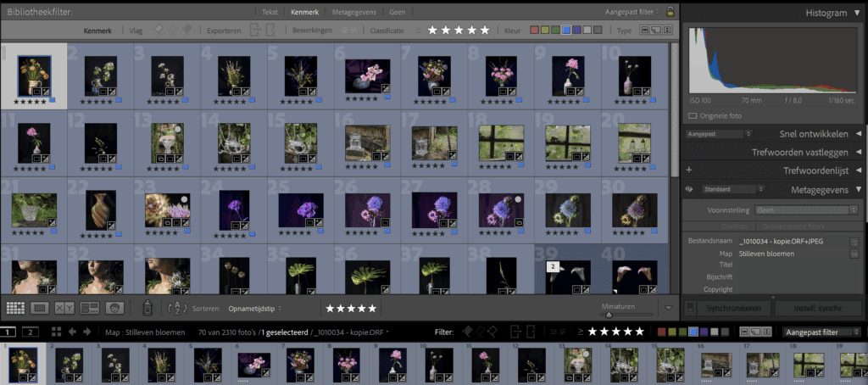
Task: Toggle the metadata eye visibility icon
Action: pyautogui.click(x=689, y=190)
